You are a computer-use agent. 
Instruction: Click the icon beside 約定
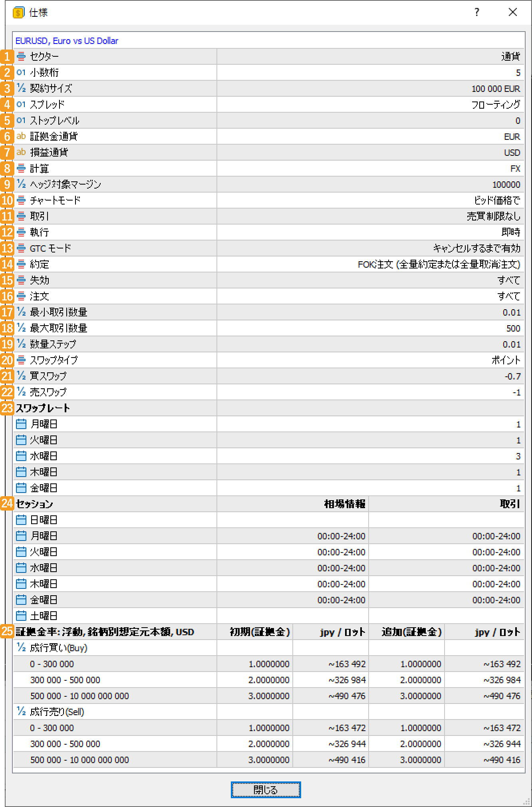(x=22, y=264)
